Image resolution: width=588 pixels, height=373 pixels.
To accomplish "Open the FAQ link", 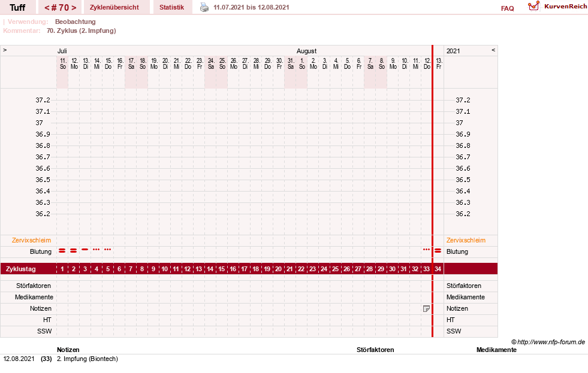I will [x=507, y=8].
